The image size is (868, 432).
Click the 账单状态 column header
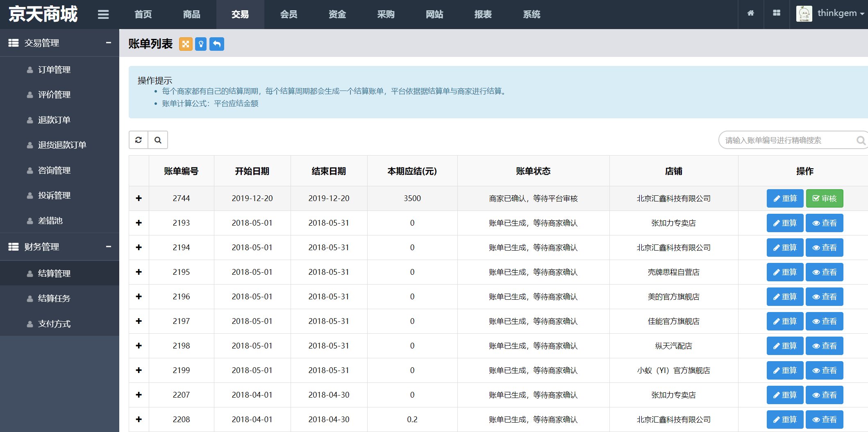533,171
